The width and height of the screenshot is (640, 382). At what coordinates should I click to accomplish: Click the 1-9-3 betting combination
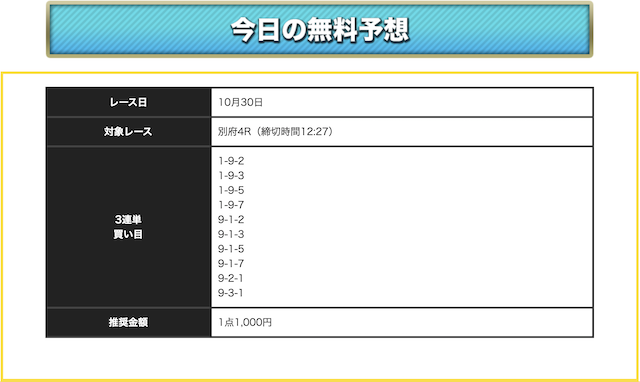[x=231, y=175]
